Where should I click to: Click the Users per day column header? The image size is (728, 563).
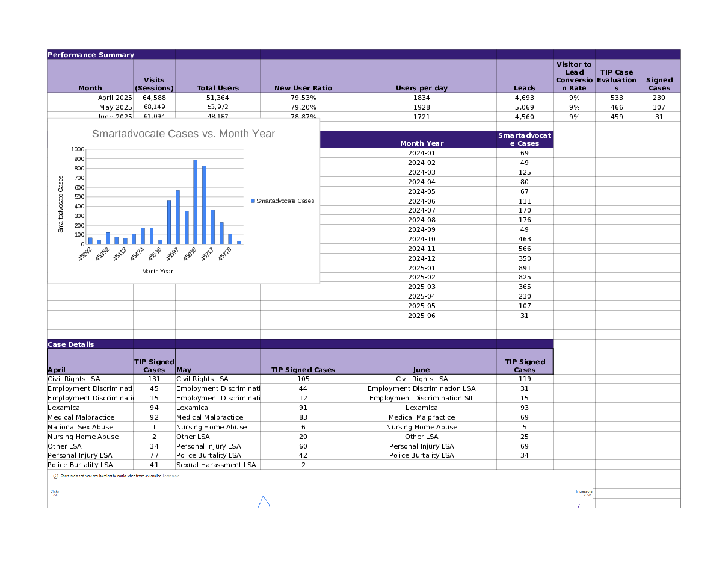point(421,88)
